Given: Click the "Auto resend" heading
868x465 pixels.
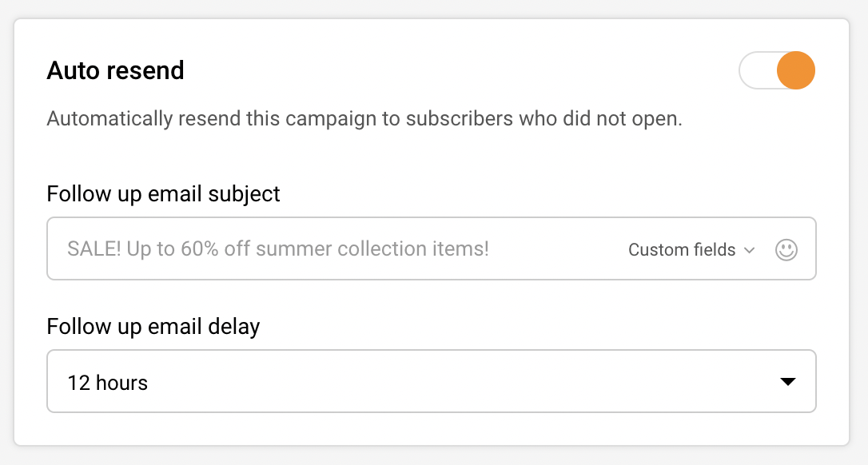Looking at the screenshot, I should pos(116,70).
